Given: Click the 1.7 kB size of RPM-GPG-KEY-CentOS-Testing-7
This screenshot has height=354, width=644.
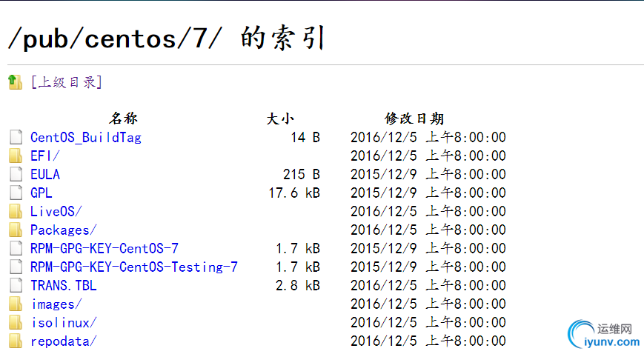Looking at the screenshot, I should [298, 267].
